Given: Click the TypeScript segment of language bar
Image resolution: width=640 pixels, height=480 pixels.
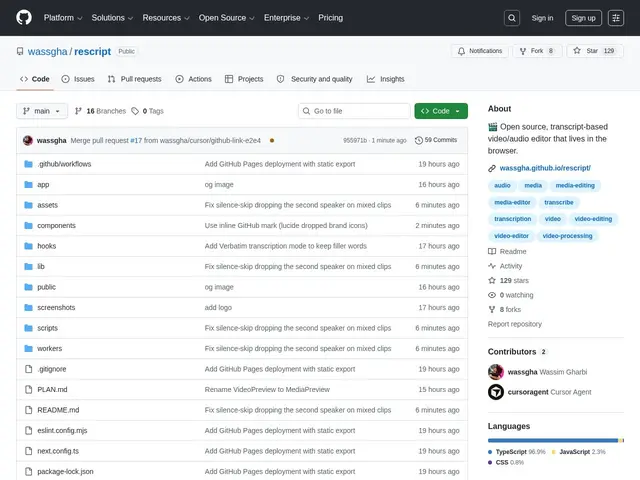Looking at the screenshot, I should 553,440.
